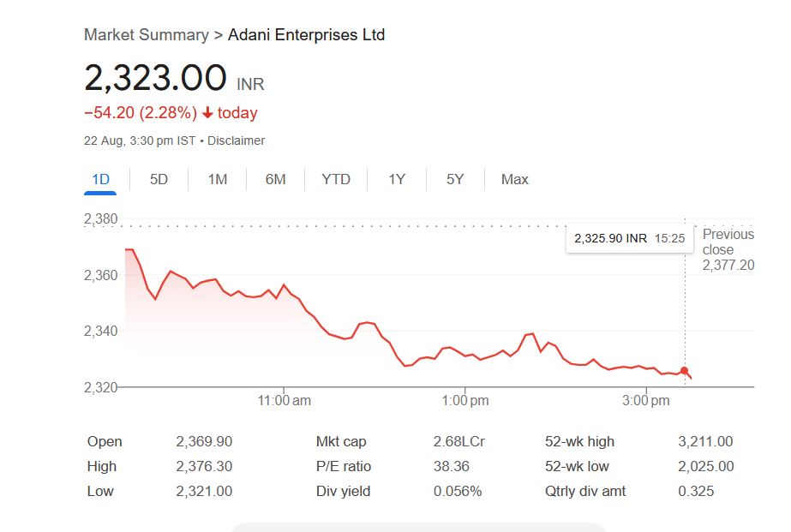
Task: Click the P/E ratio value 38.36
Action: (x=451, y=466)
